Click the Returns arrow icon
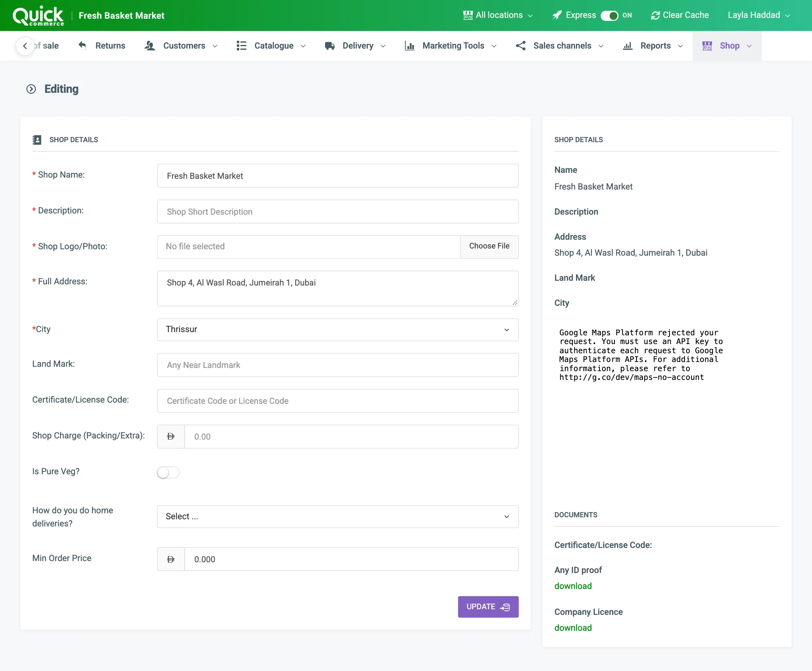The width and height of the screenshot is (812, 671). point(82,45)
